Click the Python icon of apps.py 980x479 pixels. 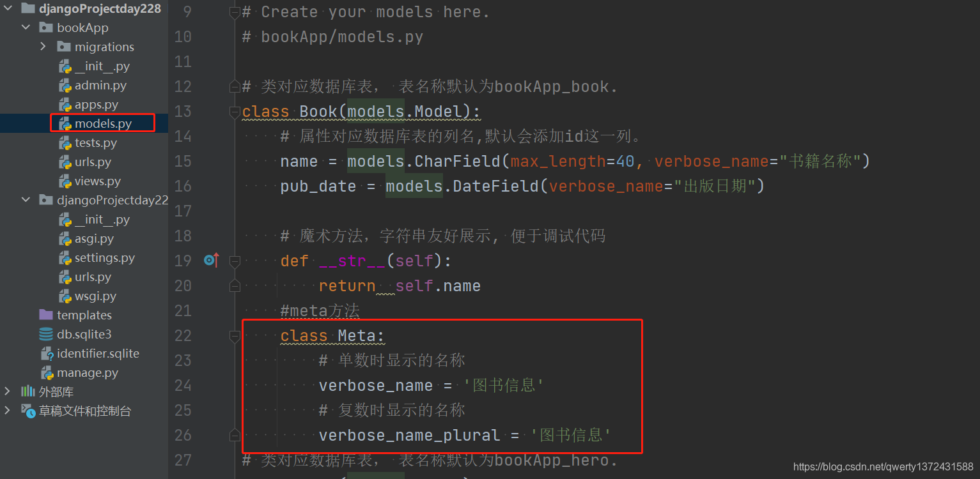point(65,104)
